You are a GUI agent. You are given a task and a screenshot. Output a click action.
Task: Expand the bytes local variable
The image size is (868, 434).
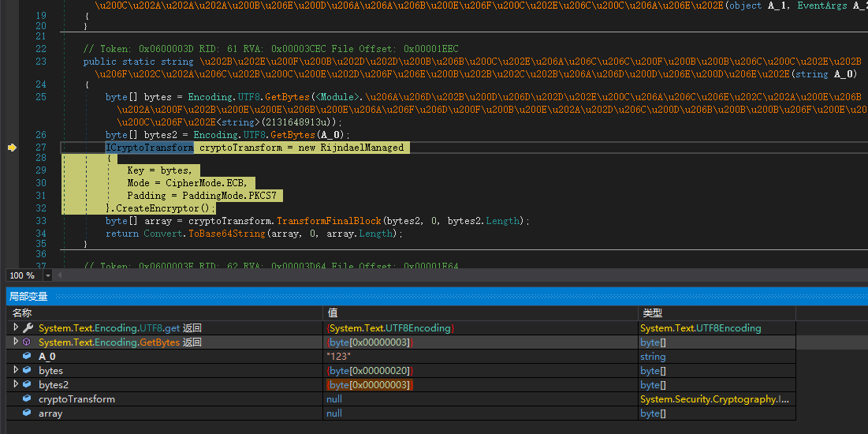coord(16,371)
